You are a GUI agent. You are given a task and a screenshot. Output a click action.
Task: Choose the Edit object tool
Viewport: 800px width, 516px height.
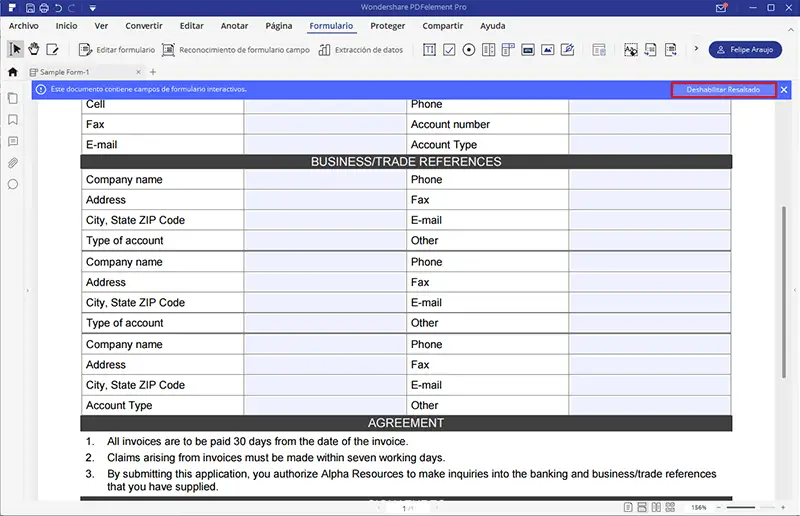[52, 50]
